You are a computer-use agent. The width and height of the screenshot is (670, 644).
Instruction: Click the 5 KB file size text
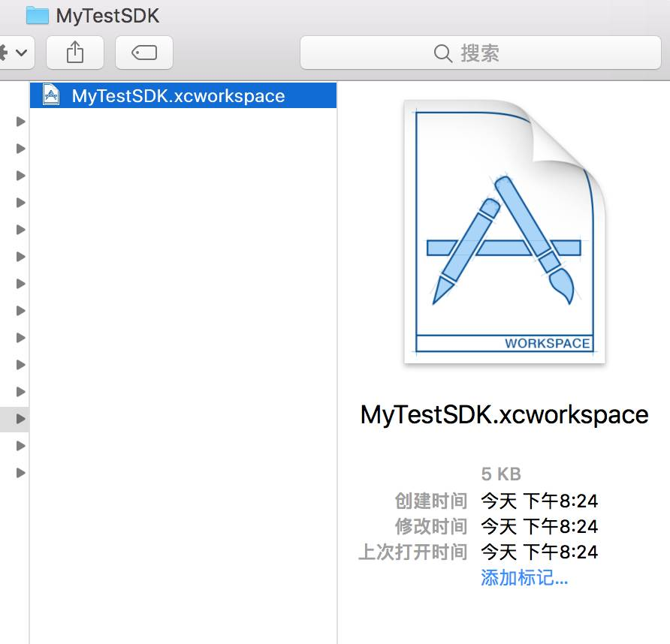[x=501, y=474]
